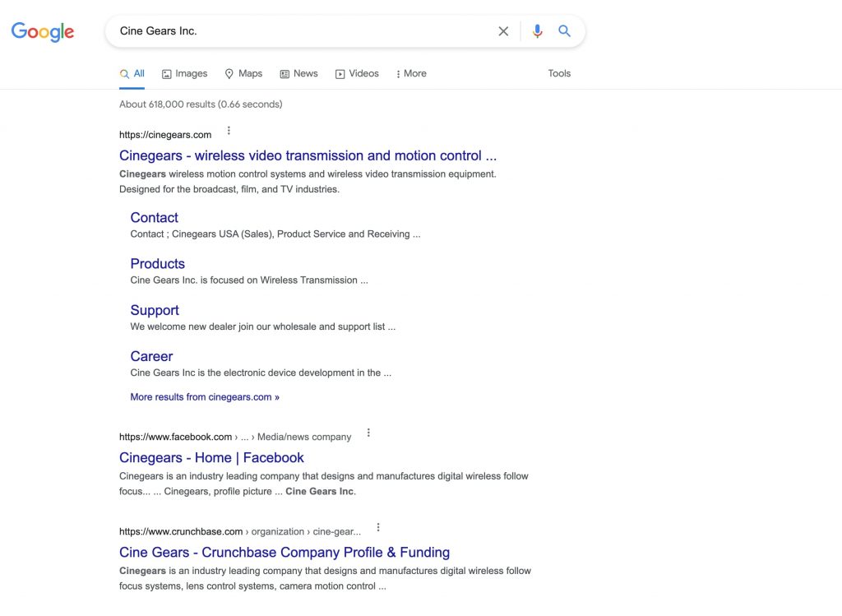Select the All results tab

pos(132,74)
